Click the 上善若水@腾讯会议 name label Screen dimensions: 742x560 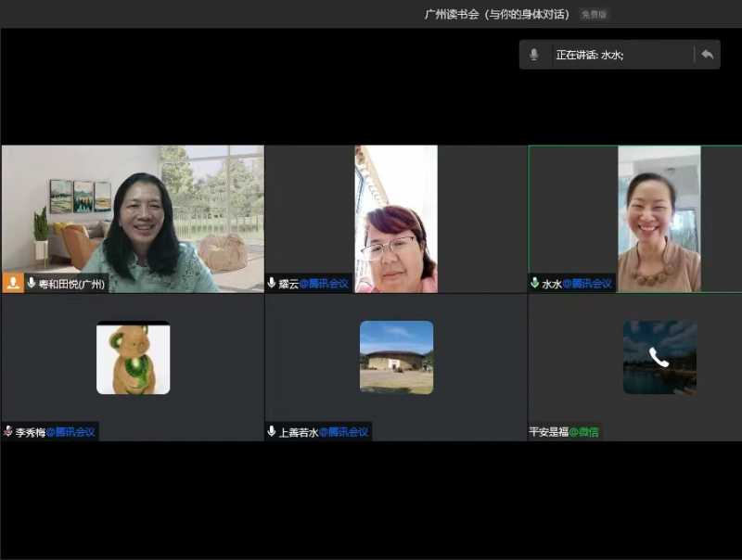[x=324, y=432]
